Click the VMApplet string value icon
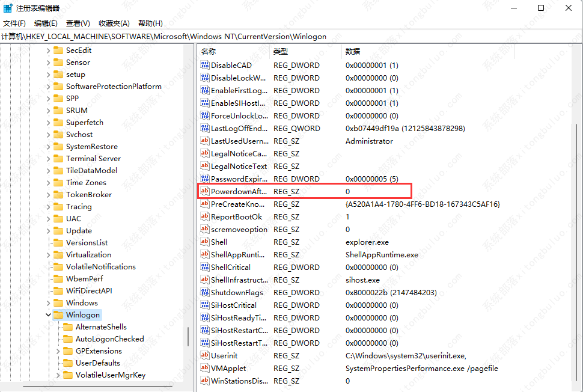Screen dimensions: 583x392 click(205, 368)
